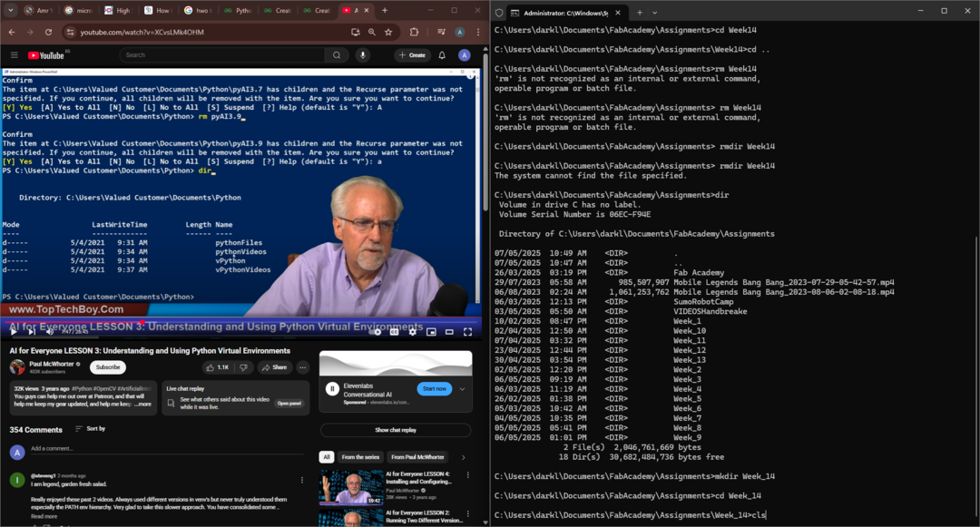Open options for LESSON 4 video
Image resolution: width=980 pixels, height=527 pixels.
click(467, 475)
